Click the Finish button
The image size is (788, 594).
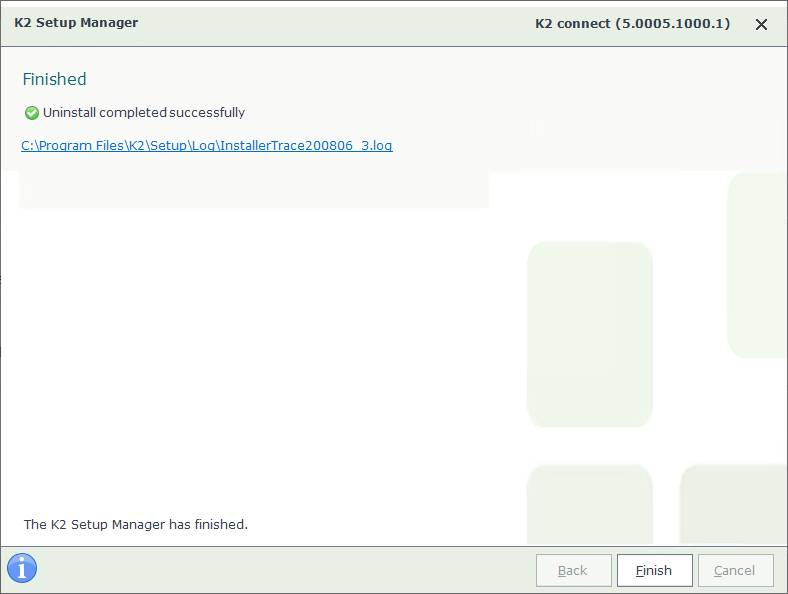pos(654,570)
